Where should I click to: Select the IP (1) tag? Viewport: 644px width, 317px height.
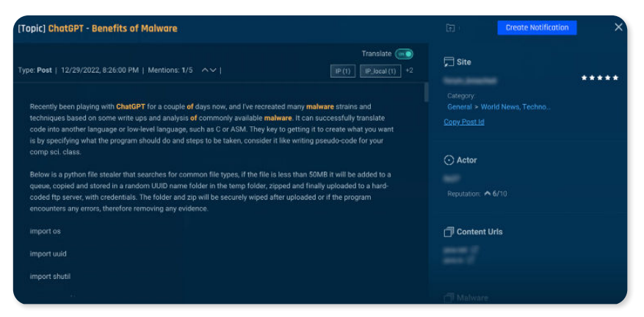[343, 71]
